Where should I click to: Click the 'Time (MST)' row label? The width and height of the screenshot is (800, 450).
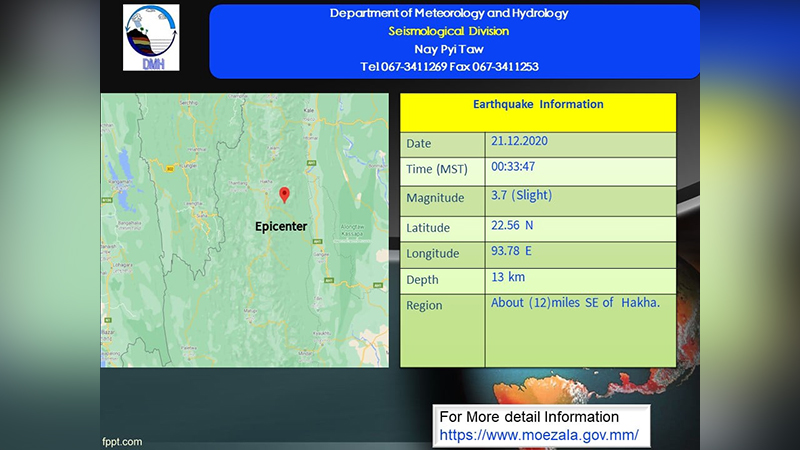point(437,169)
